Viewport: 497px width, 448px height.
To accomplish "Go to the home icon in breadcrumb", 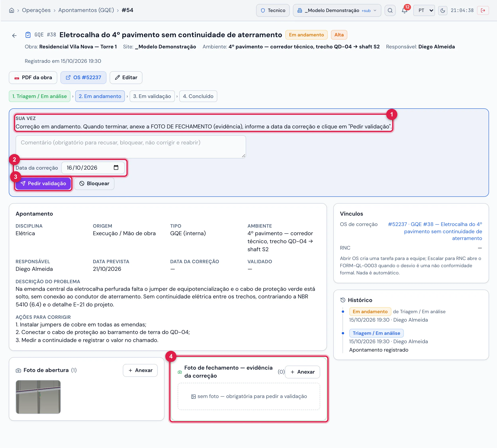I will coord(12,10).
